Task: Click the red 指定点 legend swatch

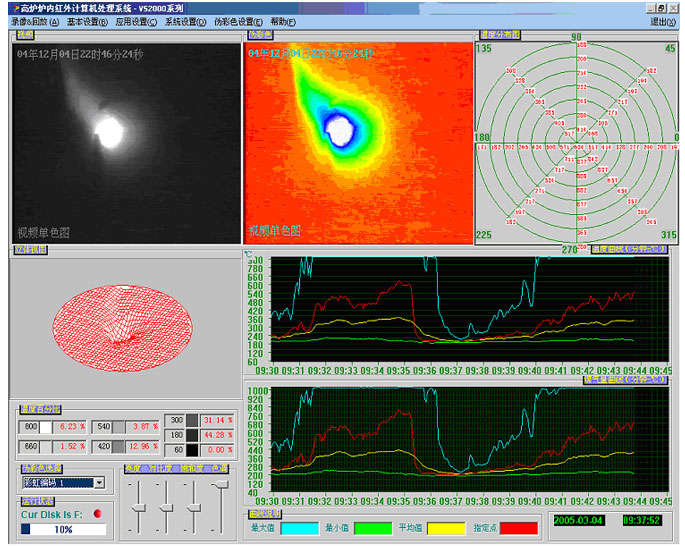Action: (x=519, y=527)
